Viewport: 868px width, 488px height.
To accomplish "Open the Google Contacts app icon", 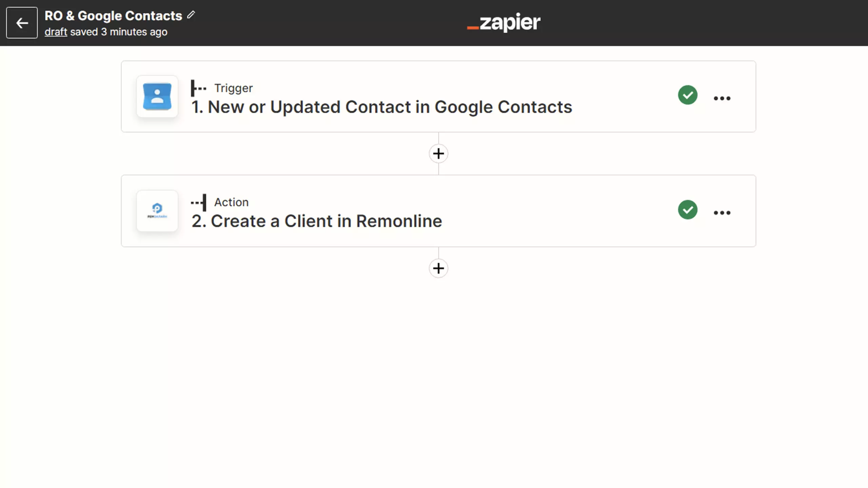I will [x=157, y=97].
